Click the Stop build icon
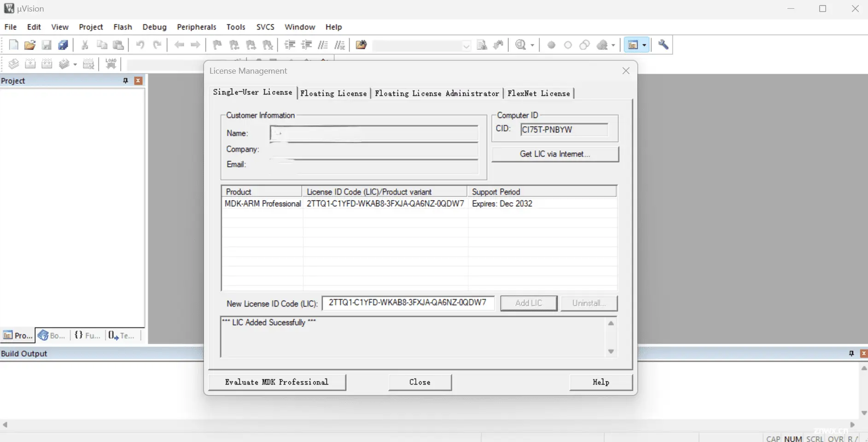 pyautogui.click(x=88, y=64)
